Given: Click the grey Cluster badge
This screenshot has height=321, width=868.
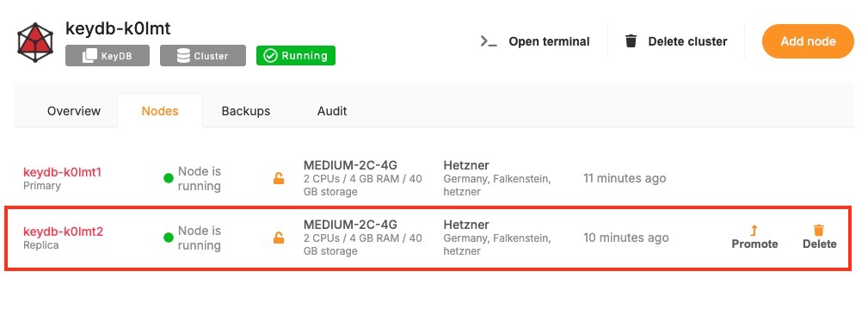Looking at the screenshot, I should pyautogui.click(x=203, y=55).
